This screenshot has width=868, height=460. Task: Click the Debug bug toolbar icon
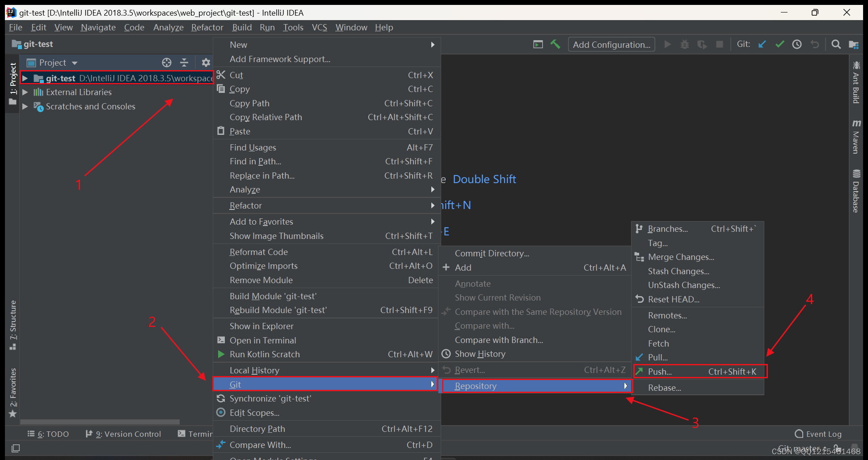click(684, 44)
